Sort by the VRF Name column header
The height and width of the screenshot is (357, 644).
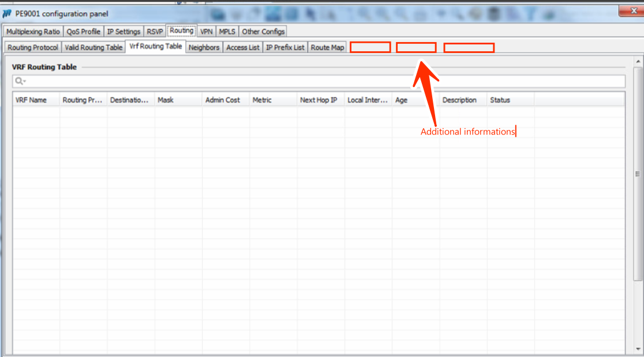pyautogui.click(x=31, y=100)
